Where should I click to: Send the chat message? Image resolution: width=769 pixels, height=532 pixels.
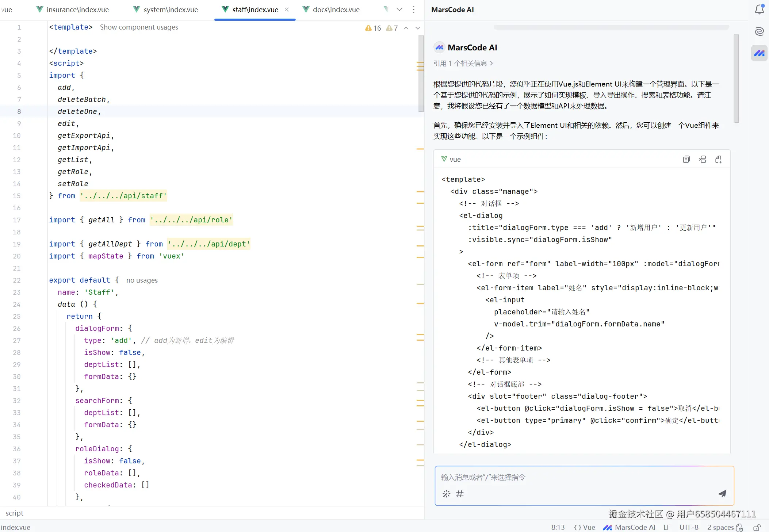click(x=722, y=494)
